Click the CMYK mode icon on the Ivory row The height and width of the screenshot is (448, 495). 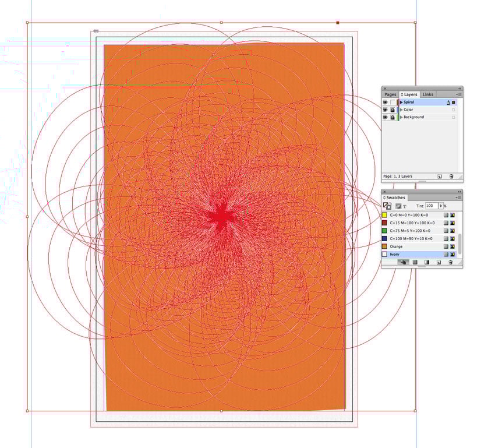tap(452, 255)
